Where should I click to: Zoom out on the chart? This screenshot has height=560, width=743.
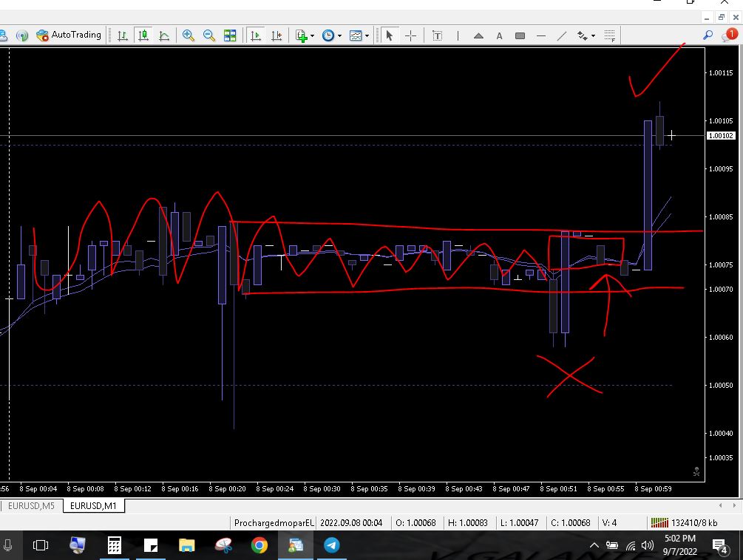coord(209,35)
